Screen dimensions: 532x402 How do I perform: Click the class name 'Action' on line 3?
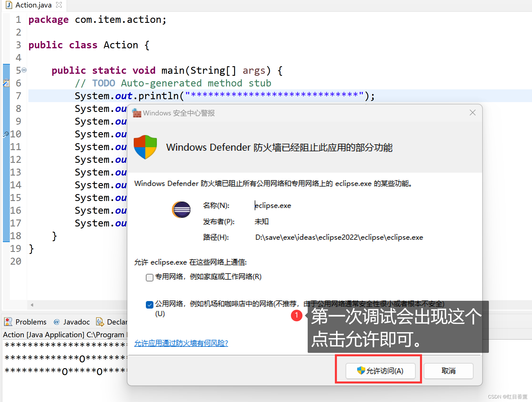pos(121,45)
